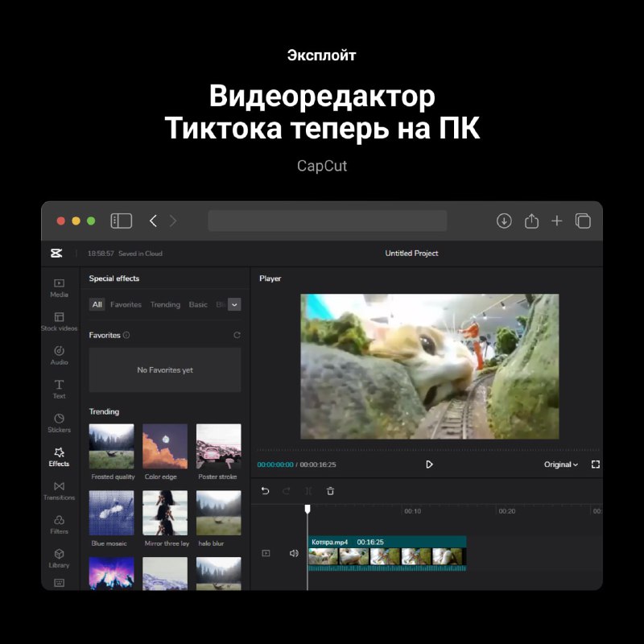
Task: Open the Stock videos section
Action: 59,321
